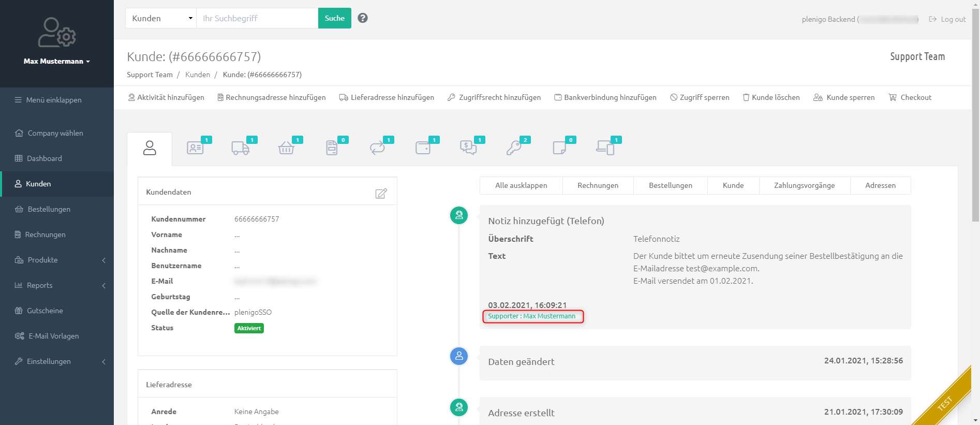Click the green timeline icon for Notiz hinzugefügt
The width and height of the screenshot is (980, 425).
459,215
